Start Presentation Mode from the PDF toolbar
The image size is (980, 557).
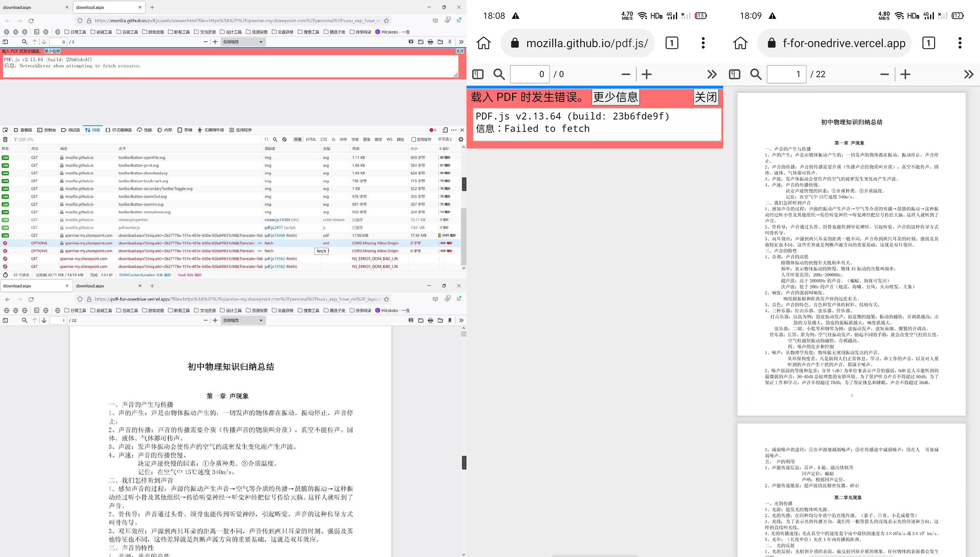point(410,42)
